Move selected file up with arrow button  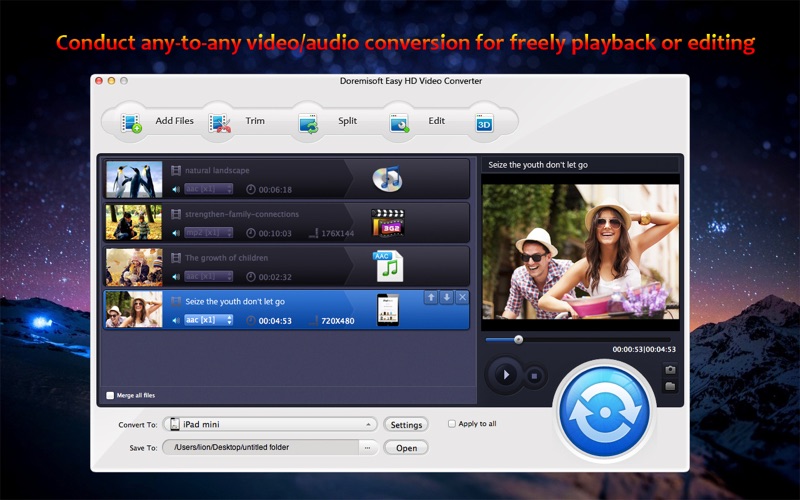pos(431,297)
